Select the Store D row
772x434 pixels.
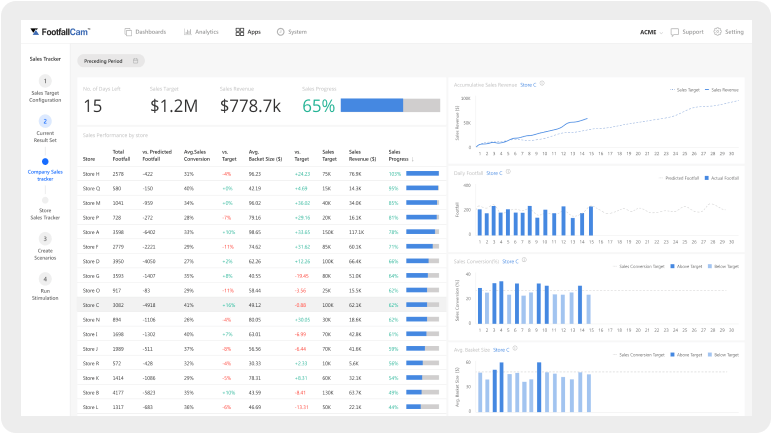tap(261, 262)
